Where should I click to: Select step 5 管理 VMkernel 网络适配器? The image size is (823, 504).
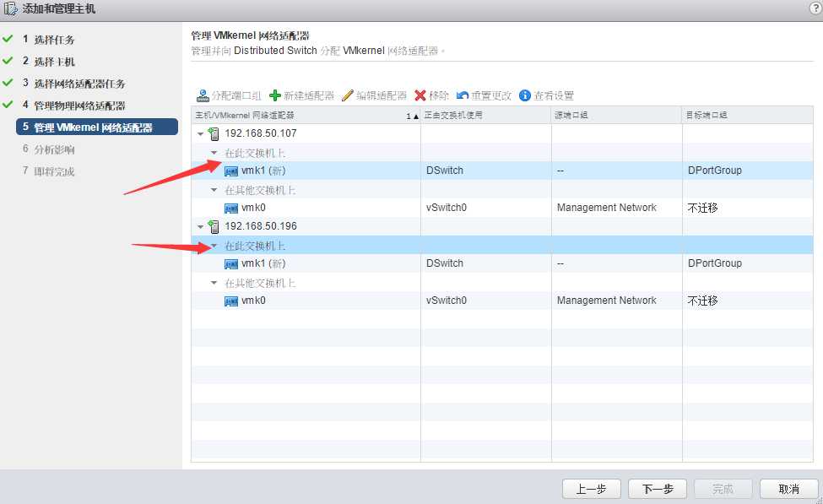coord(97,127)
